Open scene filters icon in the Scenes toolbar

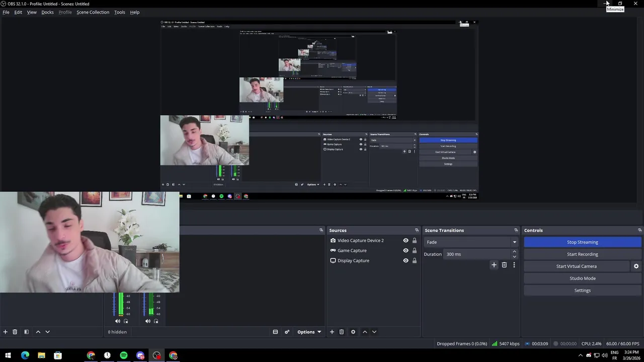(26, 332)
